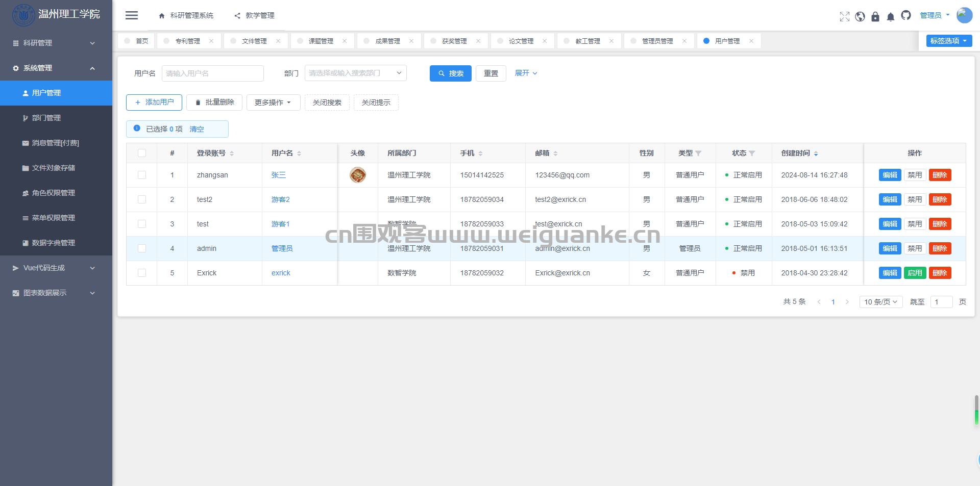
Task: Click 启用 for the Exrick row
Action: click(x=915, y=273)
